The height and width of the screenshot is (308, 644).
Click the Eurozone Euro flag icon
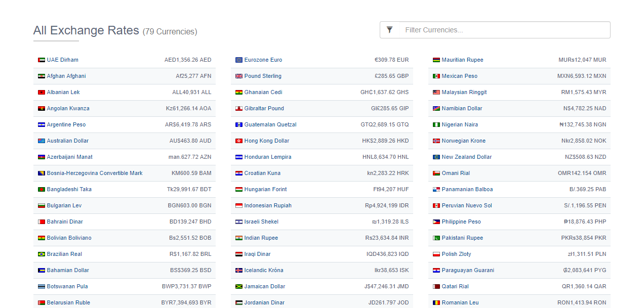[x=239, y=60]
